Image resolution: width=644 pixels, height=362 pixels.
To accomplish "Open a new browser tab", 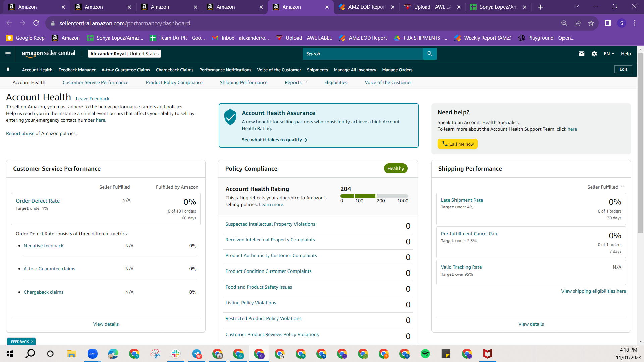I will tap(540, 7).
